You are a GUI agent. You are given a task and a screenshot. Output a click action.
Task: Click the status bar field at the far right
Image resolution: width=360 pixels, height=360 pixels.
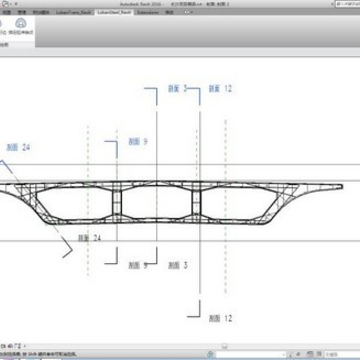point(342,354)
